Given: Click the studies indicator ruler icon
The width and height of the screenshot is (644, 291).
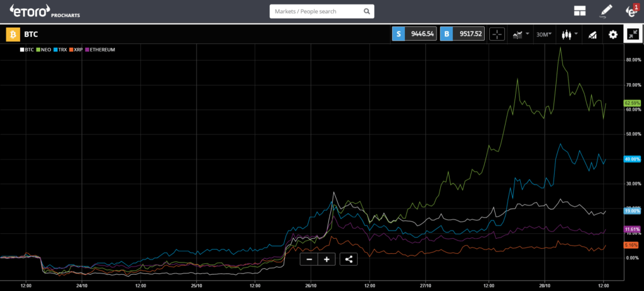Looking at the screenshot, I should coord(591,35).
